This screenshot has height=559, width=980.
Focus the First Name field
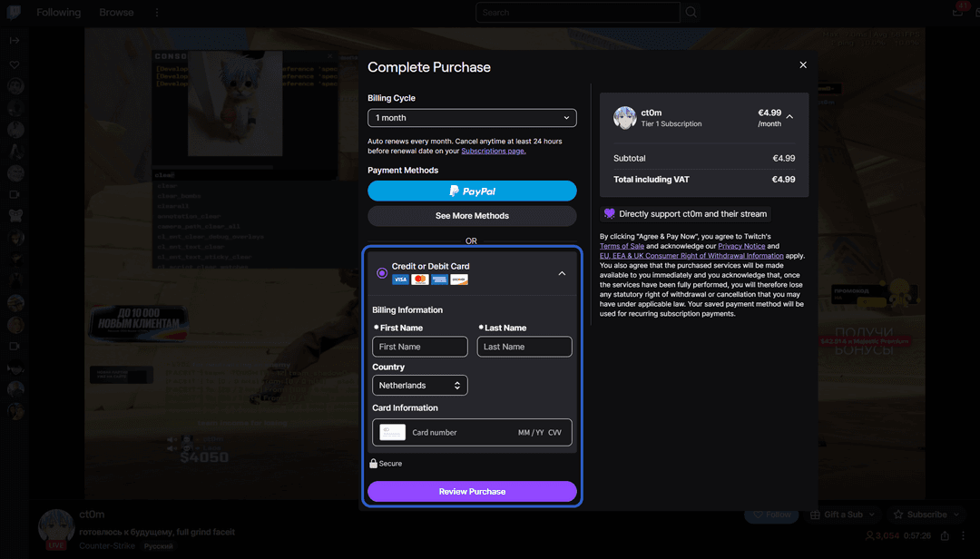pyautogui.click(x=420, y=347)
